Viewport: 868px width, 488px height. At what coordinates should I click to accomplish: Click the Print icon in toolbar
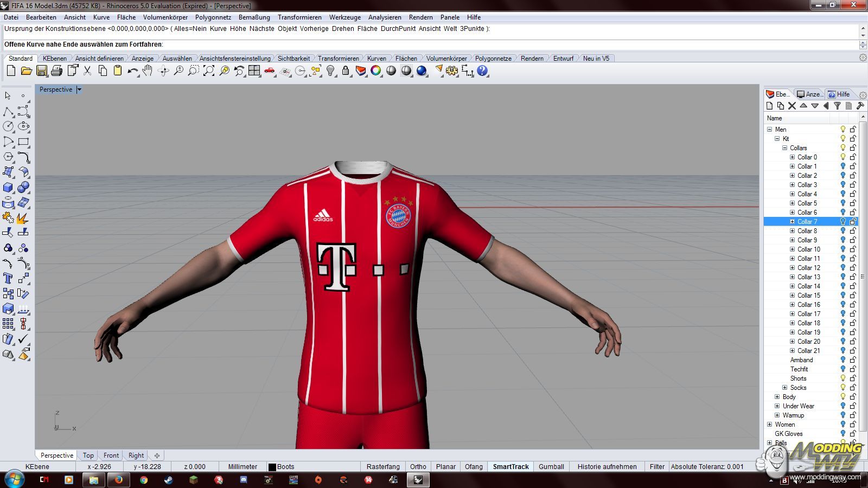56,71
